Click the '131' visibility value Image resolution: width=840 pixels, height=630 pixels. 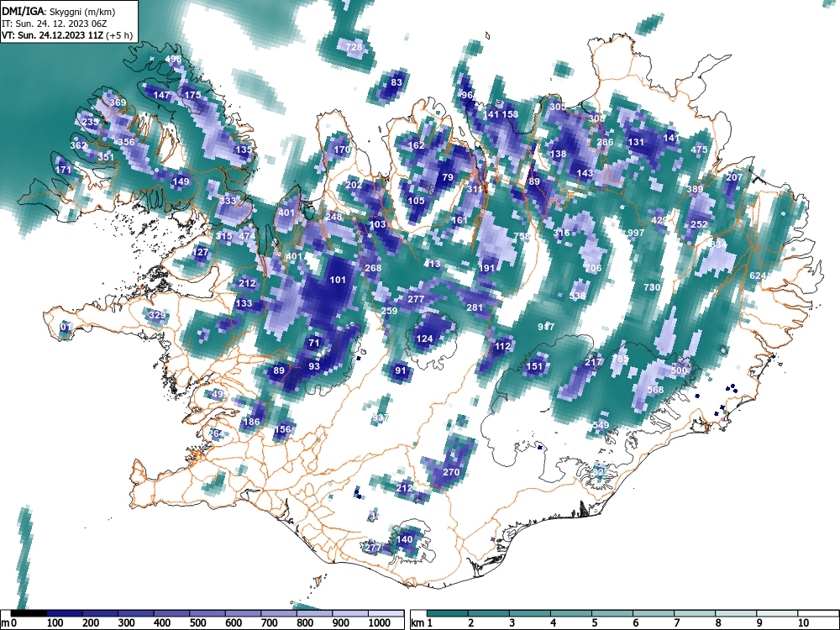tap(636, 142)
